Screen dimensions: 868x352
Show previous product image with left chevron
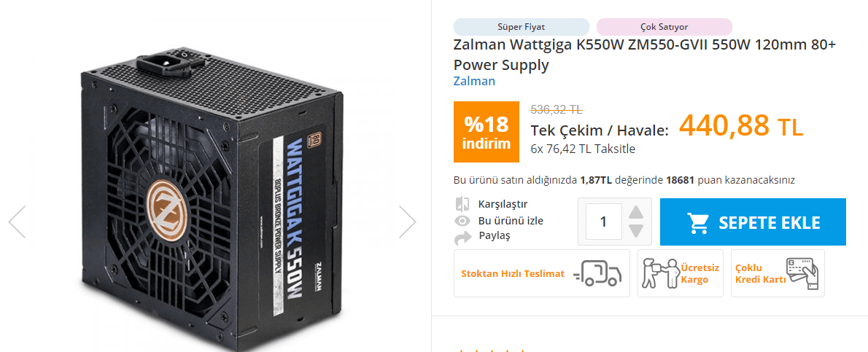18,222
